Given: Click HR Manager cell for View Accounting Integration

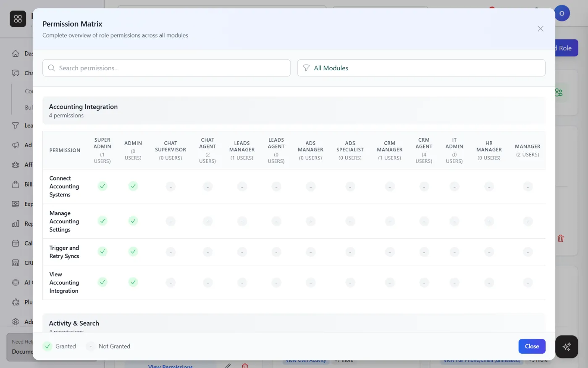Looking at the screenshot, I should pos(489,283).
